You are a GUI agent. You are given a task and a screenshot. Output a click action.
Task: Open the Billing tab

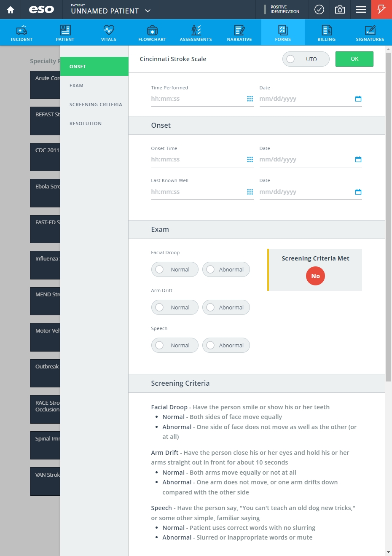[x=327, y=32]
